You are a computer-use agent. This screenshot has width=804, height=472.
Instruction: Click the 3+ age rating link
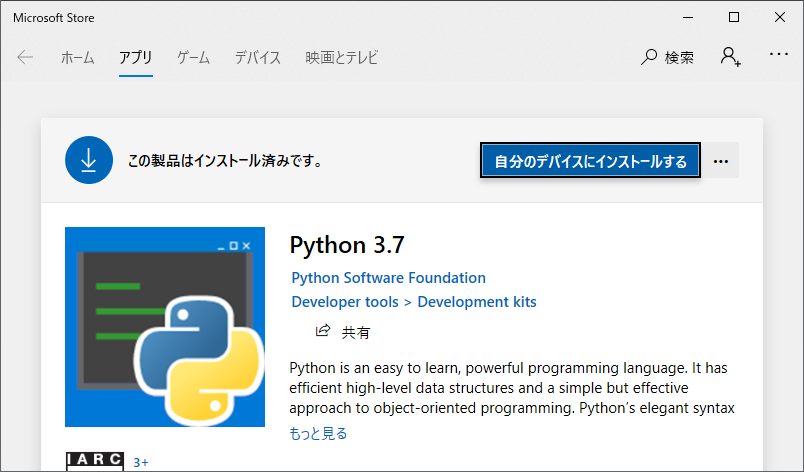click(140, 462)
